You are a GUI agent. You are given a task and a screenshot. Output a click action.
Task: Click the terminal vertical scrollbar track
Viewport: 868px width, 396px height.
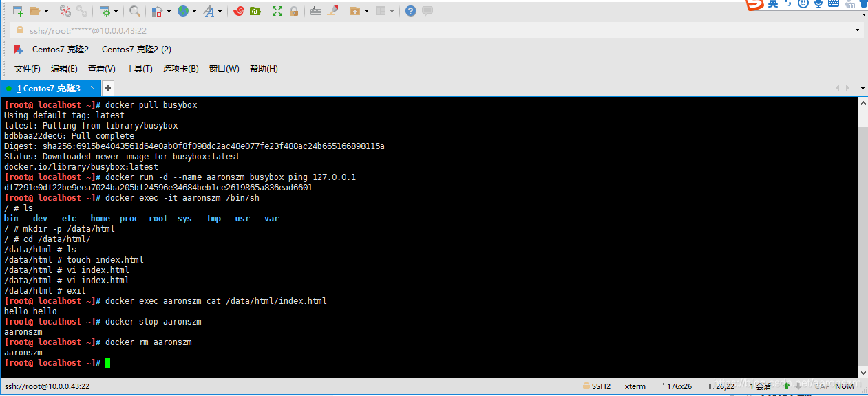(x=862, y=237)
